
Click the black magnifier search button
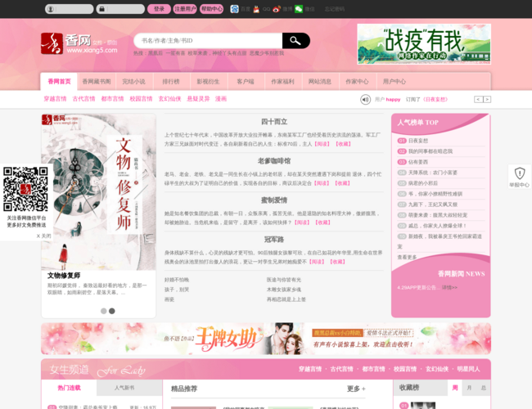pos(295,41)
